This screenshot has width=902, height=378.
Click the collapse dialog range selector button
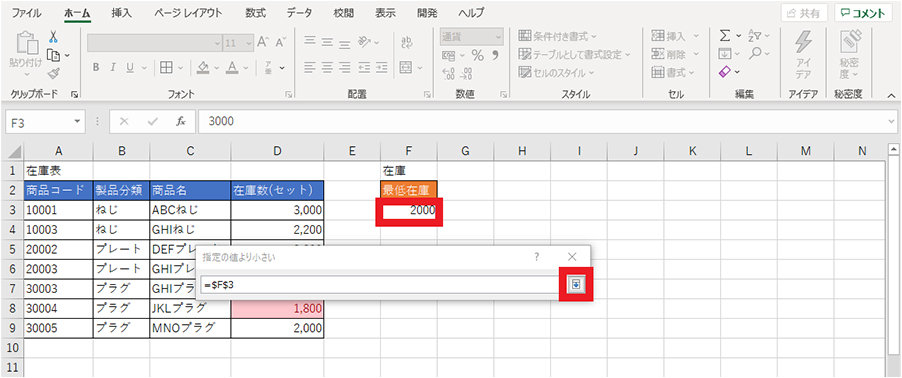[x=576, y=284]
